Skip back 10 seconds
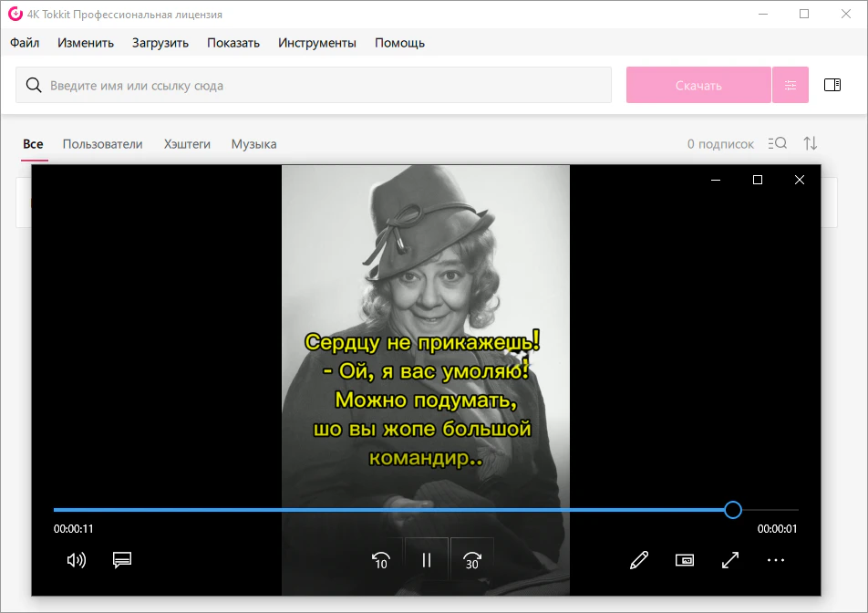 click(381, 560)
